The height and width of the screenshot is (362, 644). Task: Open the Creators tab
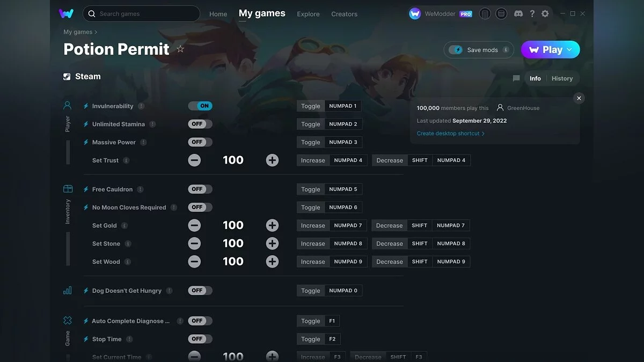pyautogui.click(x=344, y=14)
